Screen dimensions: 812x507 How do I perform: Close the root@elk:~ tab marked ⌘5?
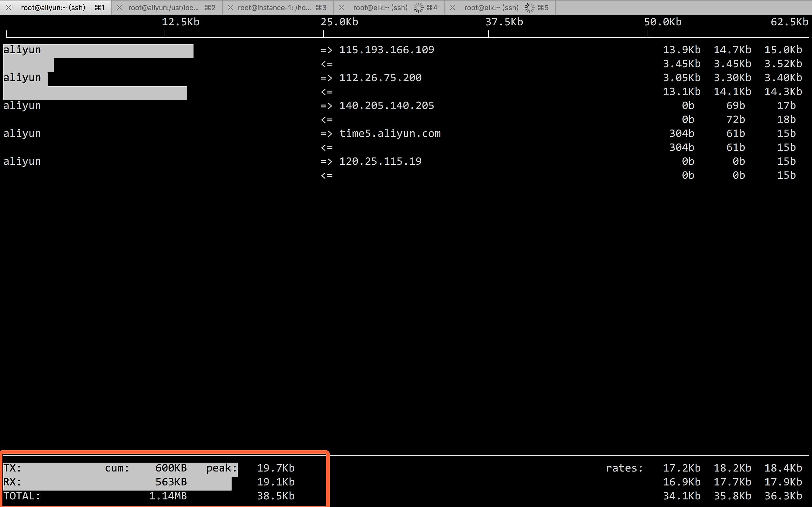click(x=452, y=7)
